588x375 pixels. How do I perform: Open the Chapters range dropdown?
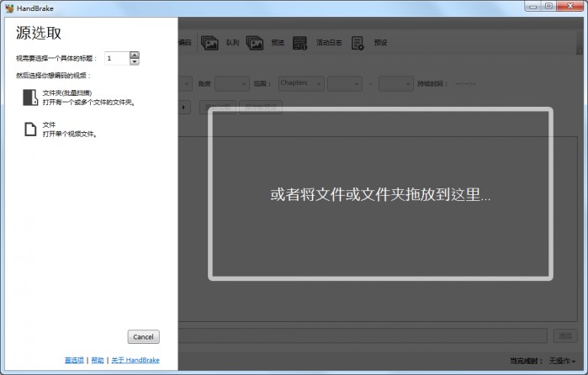pyautogui.click(x=299, y=83)
